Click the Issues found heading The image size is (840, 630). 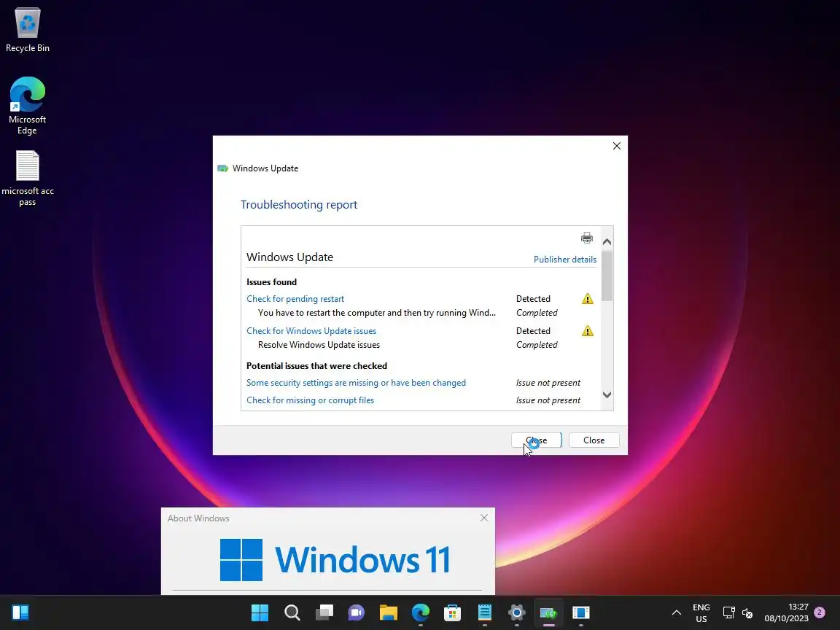pos(271,281)
